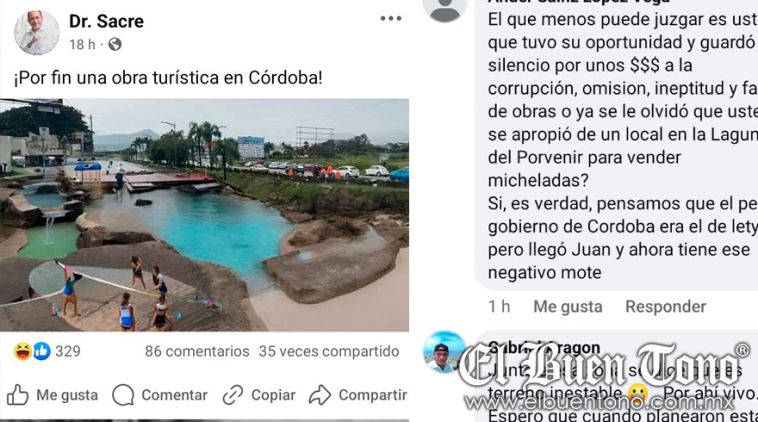The width and height of the screenshot is (758, 422).
Task: View the 86 comentarios list
Action: click(x=197, y=351)
